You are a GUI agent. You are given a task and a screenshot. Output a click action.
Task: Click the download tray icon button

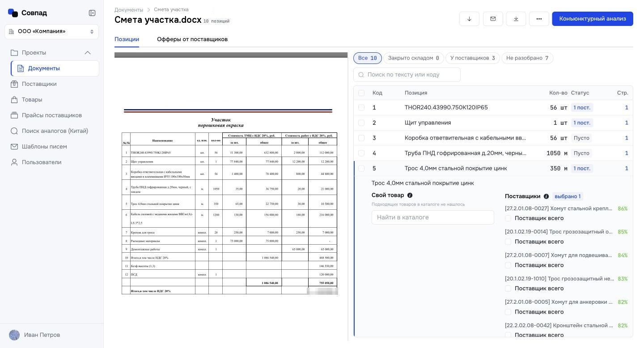(516, 19)
